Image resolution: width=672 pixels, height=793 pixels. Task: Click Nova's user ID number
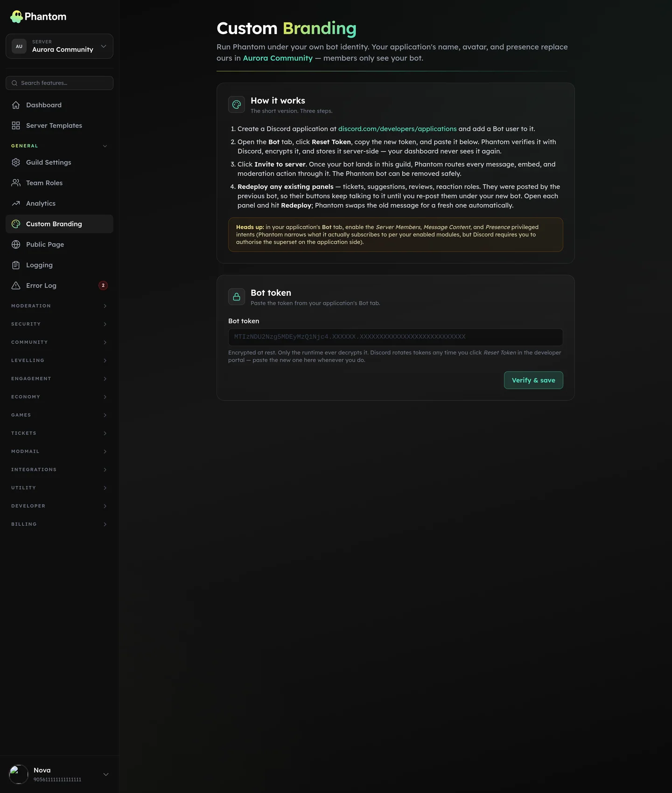pyautogui.click(x=57, y=779)
